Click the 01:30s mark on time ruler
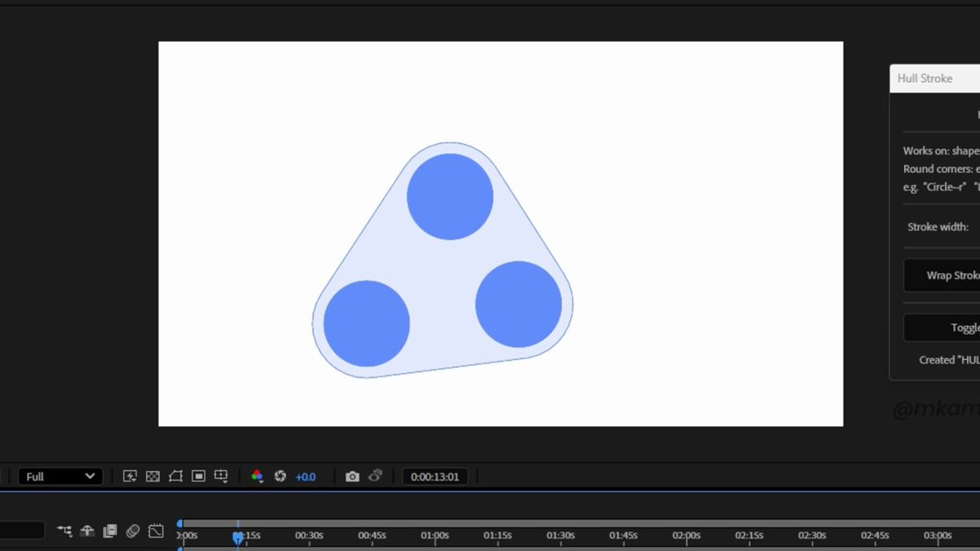Image resolution: width=980 pixels, height=551 pixels. coord(560,535)
